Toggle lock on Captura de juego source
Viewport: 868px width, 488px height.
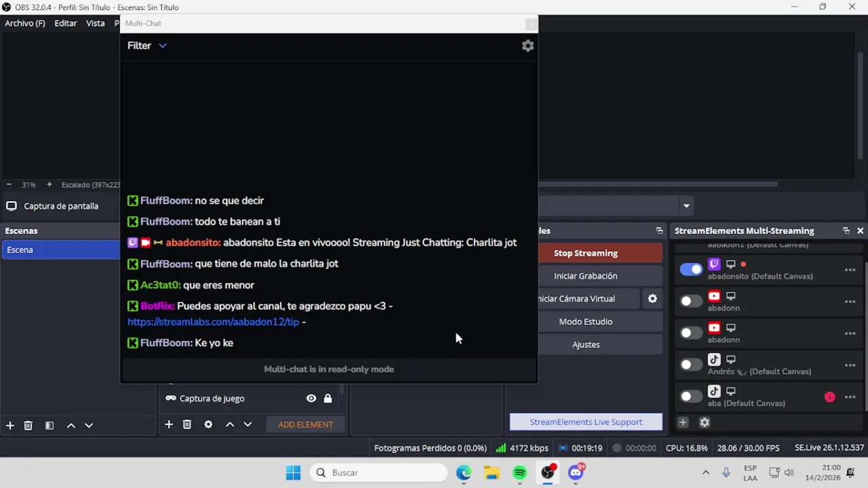[x=328, y=399]
